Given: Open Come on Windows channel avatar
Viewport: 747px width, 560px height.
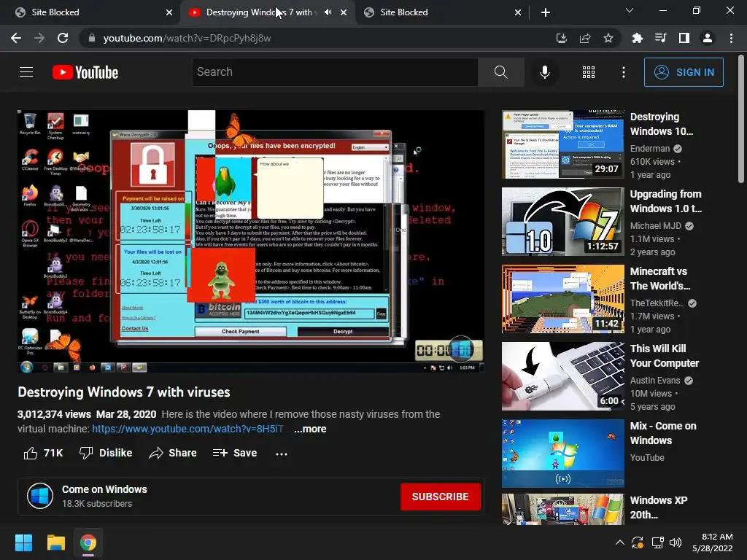Looking at the screenshot, I should tap(40, 496).
